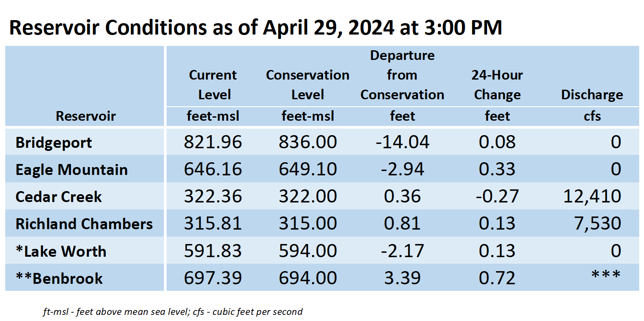Click the Richland Chambers reservoir name
Screen dimensions: 644x321
tap(84, 224)
